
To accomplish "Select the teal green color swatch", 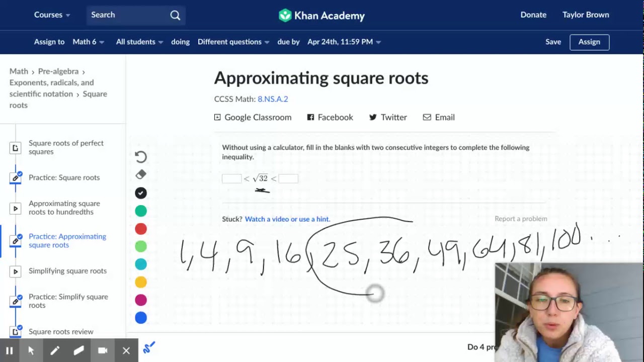I will tap(141, 211).
